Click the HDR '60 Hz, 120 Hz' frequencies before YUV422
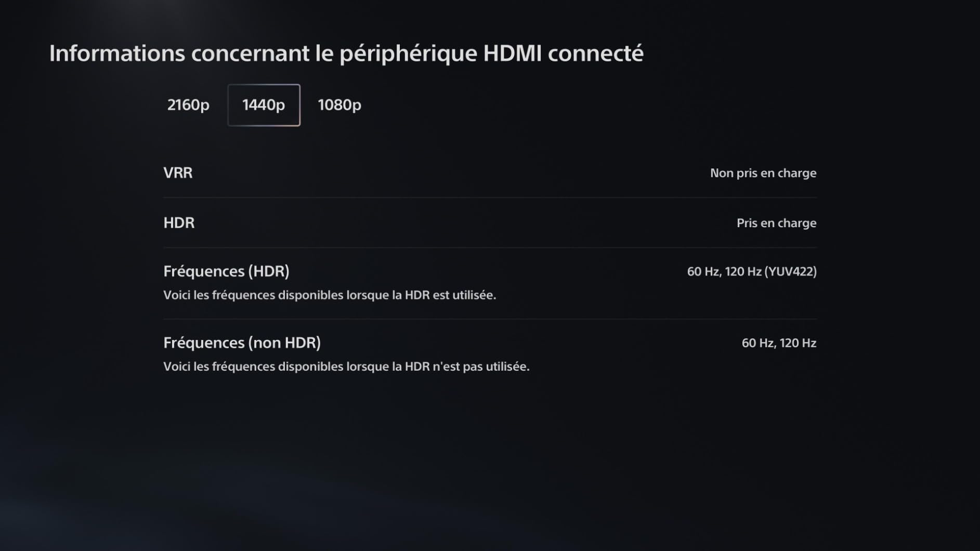Image resolution: width=980 pixels, height=551 pixels. [724, 271]
